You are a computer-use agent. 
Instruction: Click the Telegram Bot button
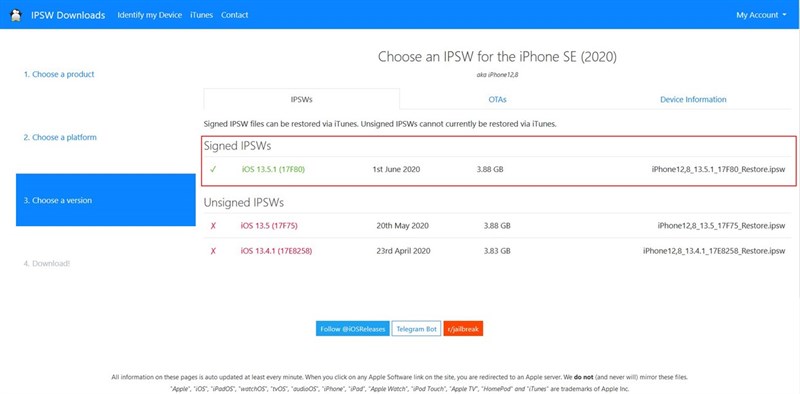click(416, 329)
